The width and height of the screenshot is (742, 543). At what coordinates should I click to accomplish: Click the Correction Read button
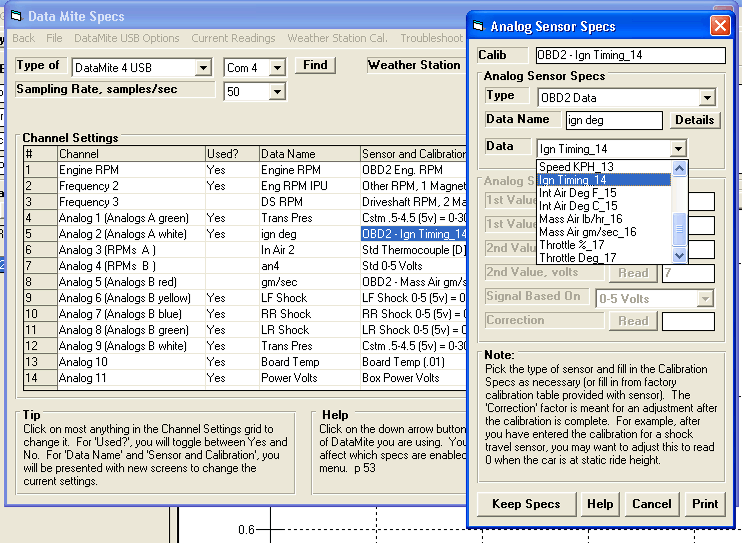(x=633, y=321)
